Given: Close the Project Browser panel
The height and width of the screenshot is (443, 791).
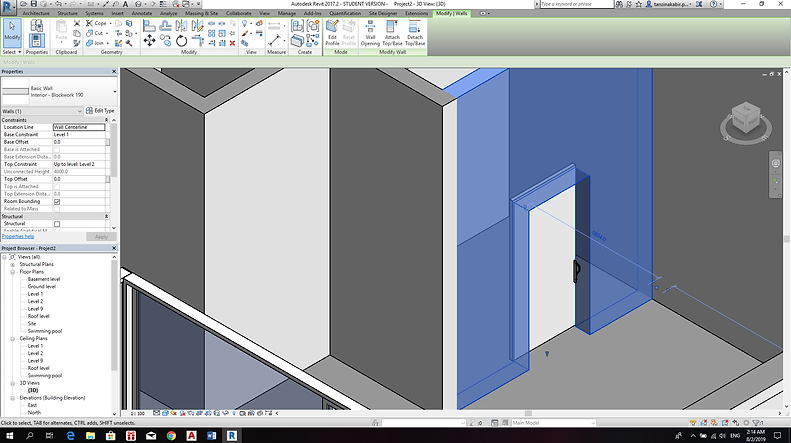Looking at the screenshot, I should pos(114,248).
